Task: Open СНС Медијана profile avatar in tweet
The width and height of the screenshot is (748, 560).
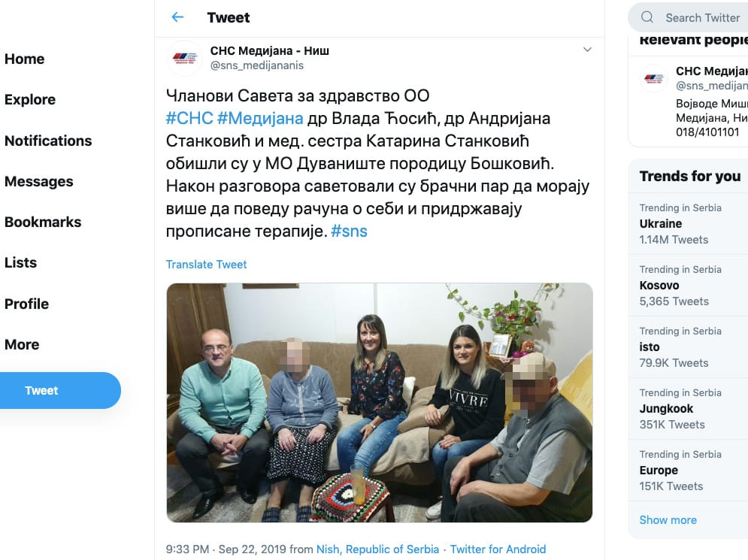Action: (184, 58)
